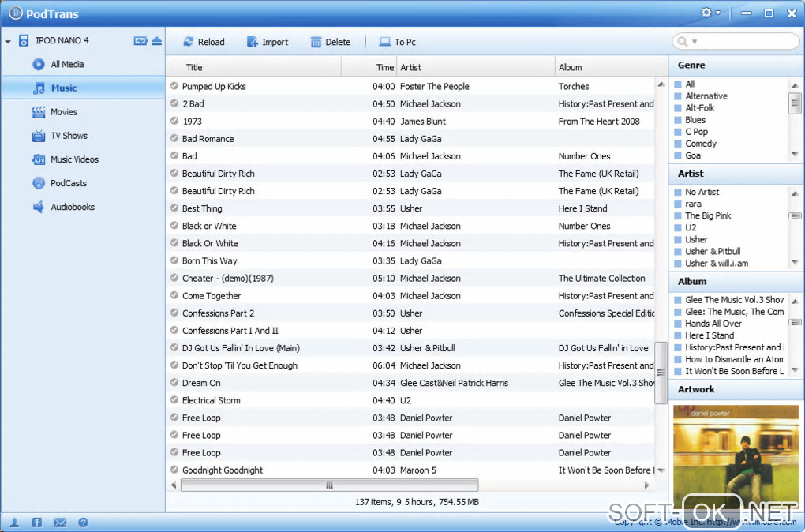The height and width of the screenshot is (532, 805).
Task: Select the Usher & Pitbull artist filter
Action: [x=713, y=251]
